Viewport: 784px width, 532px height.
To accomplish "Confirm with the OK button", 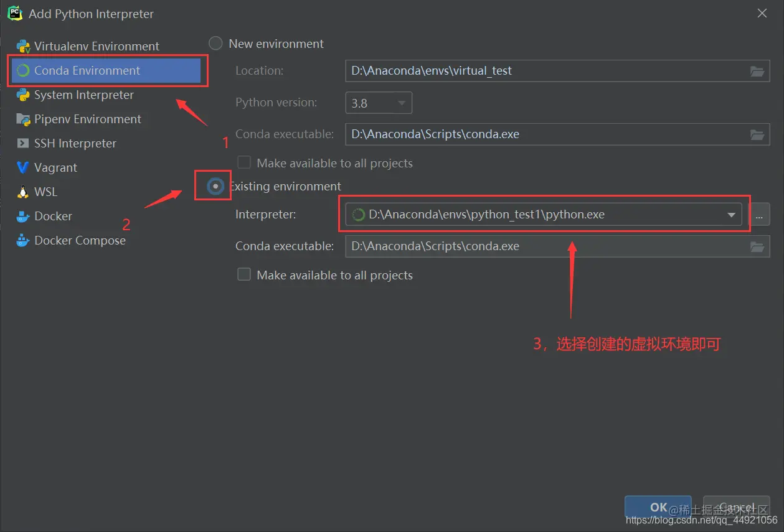I will point(658,507).
